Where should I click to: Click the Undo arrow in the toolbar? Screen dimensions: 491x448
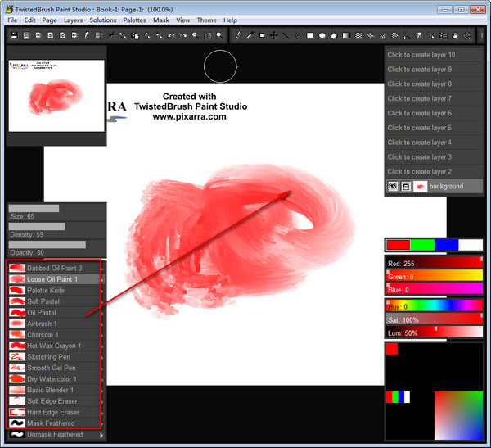coord(170,36)
